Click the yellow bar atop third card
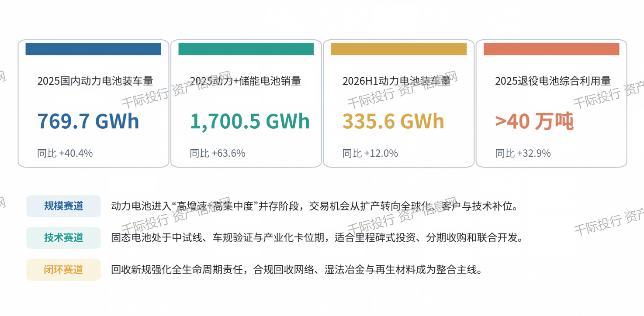Viewport: 644px width, 316px height. click(399, 49)
